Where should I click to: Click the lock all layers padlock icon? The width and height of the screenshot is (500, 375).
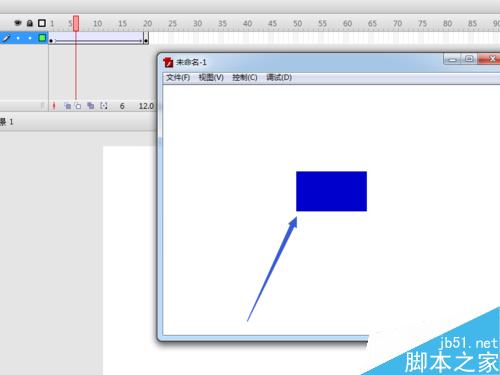point(30,23)
